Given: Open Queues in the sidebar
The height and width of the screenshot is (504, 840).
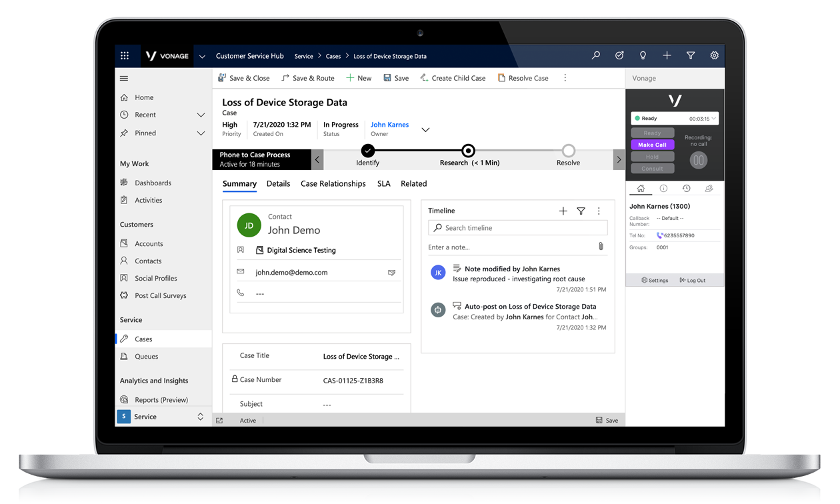Looking at the screenshot, I should click(146, 357).
